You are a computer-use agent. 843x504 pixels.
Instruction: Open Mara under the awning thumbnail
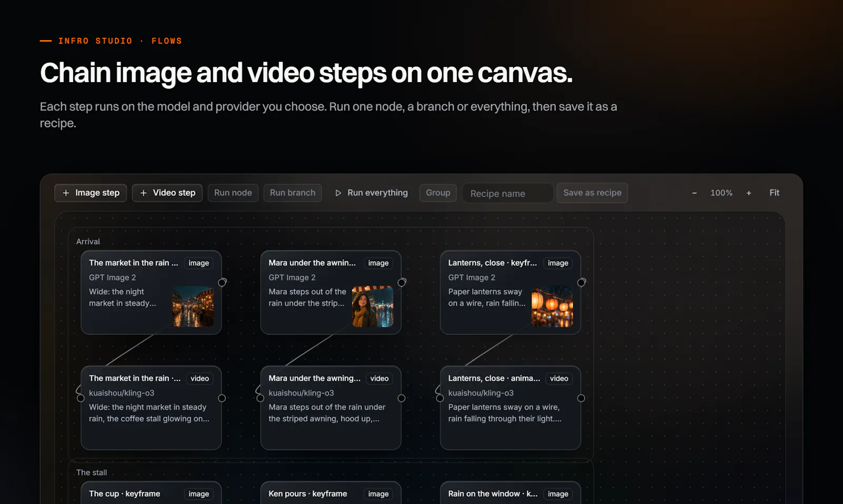click(x=373, y=307)
